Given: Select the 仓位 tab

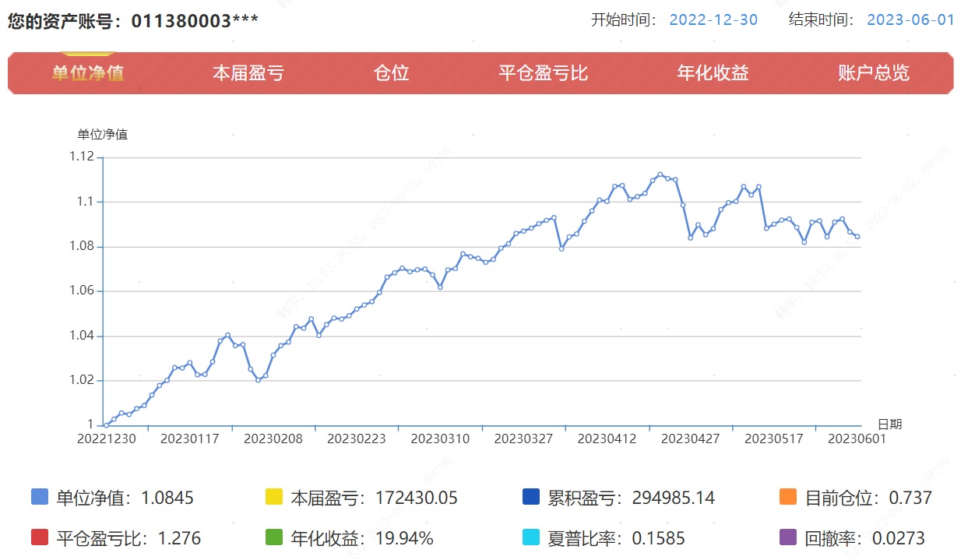Looking at the screenshot, I should coord(391,73).
